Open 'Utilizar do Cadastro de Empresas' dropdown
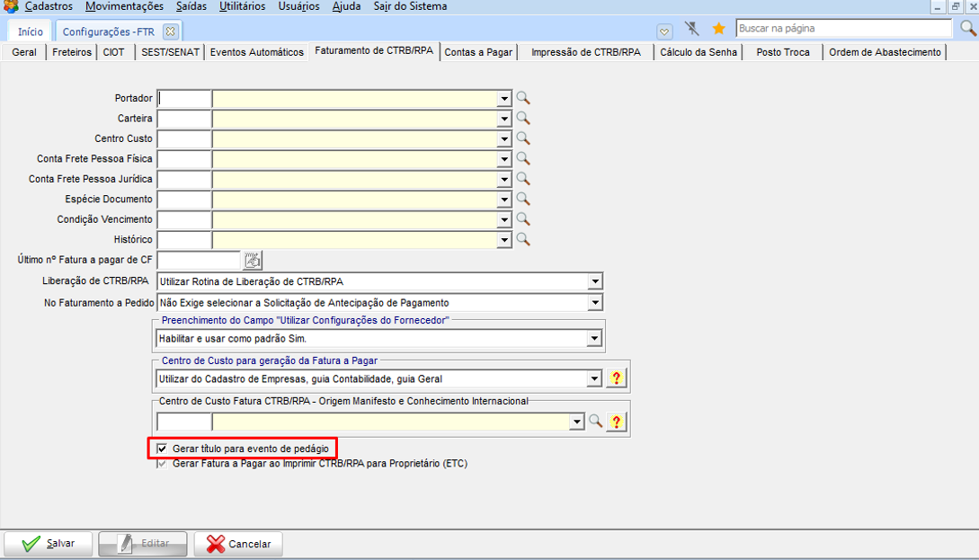This screenshot has width=979, height=560. [593, 378]
